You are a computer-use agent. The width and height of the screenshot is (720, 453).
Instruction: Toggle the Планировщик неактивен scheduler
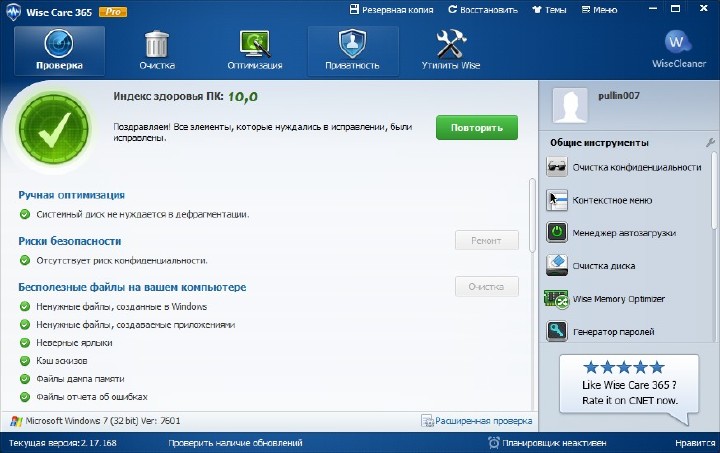point(547,443)
